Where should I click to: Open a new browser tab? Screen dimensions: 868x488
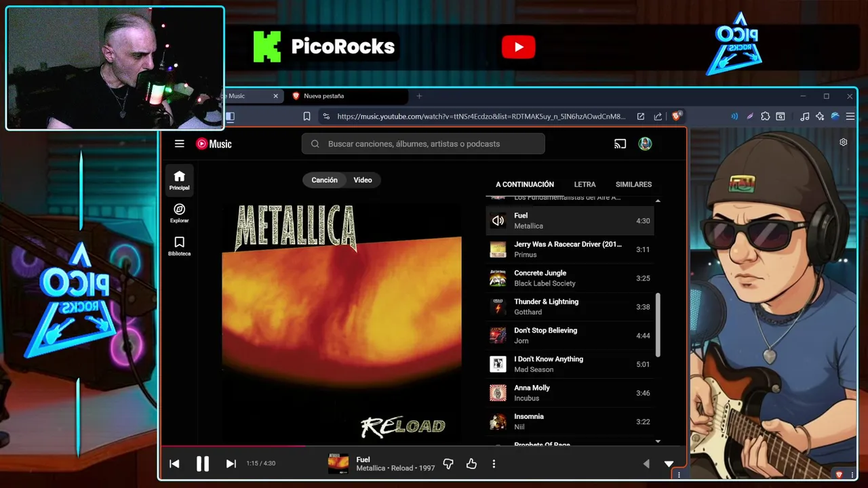tap(419, 96)
